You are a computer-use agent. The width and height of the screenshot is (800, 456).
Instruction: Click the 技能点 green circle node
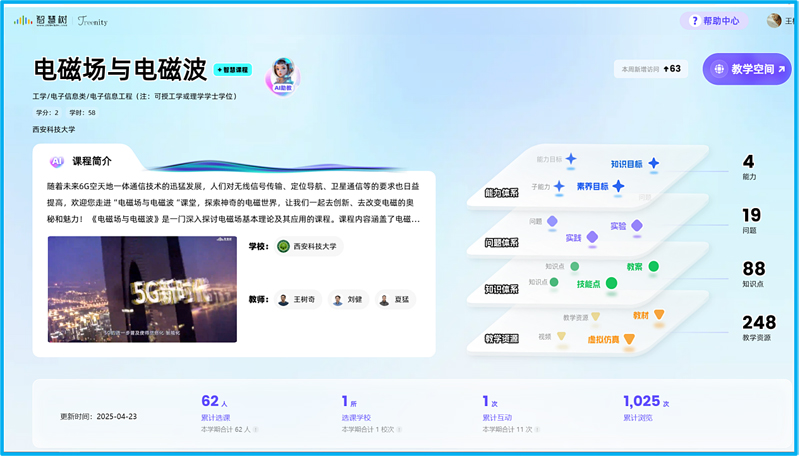tap(611, 283)
